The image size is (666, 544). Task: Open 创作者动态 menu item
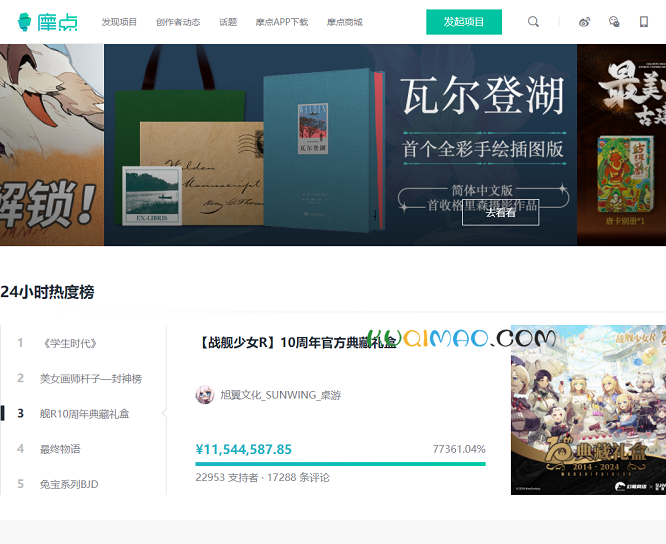click(x=178, y=22)
